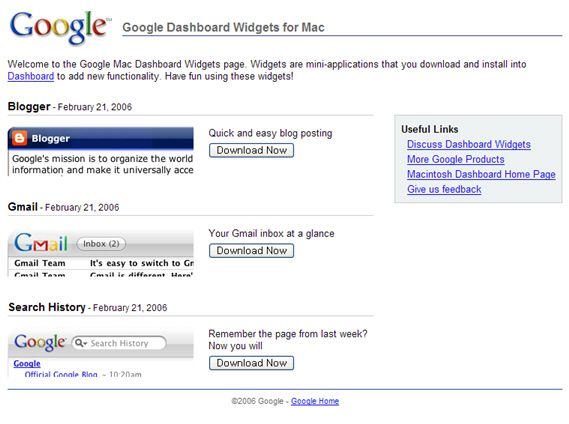Click the Inbox (2) pill in Gmail preview
Viewport: 569px width, 424px height.
pyautogui.click(x=101, y=244)
